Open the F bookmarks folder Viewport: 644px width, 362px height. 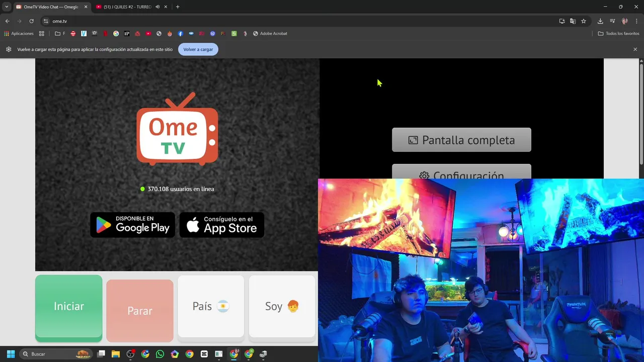(60, 34)
